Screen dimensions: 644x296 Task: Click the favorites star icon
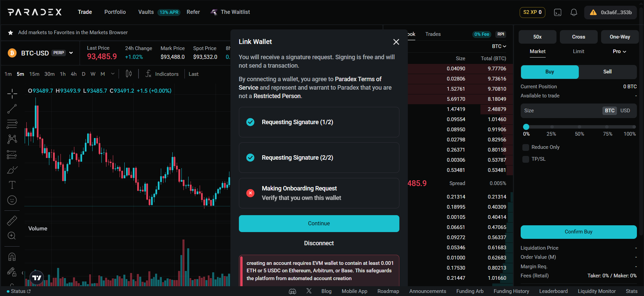pos(10,32)
